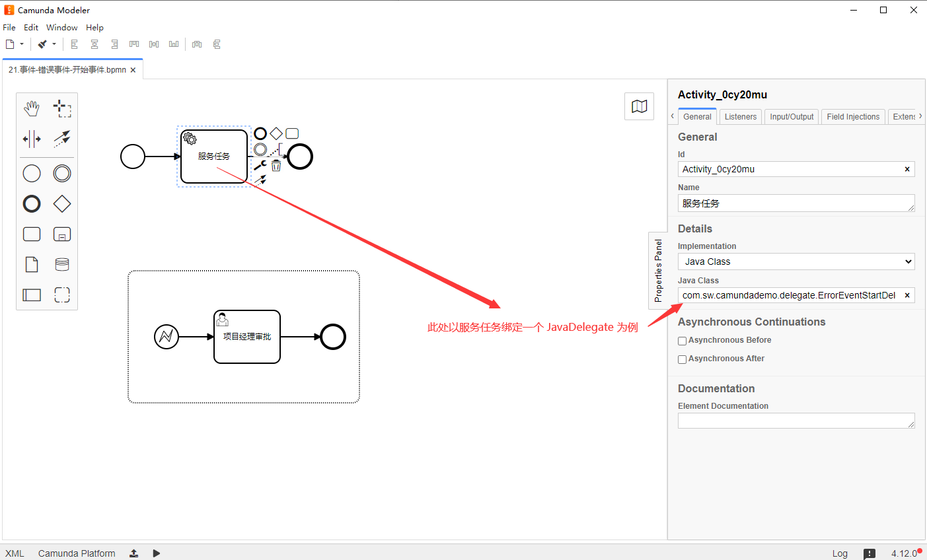Viewport: 927px width, 560px height.
Task: Select the General properties tab
Action: [697, 117]
